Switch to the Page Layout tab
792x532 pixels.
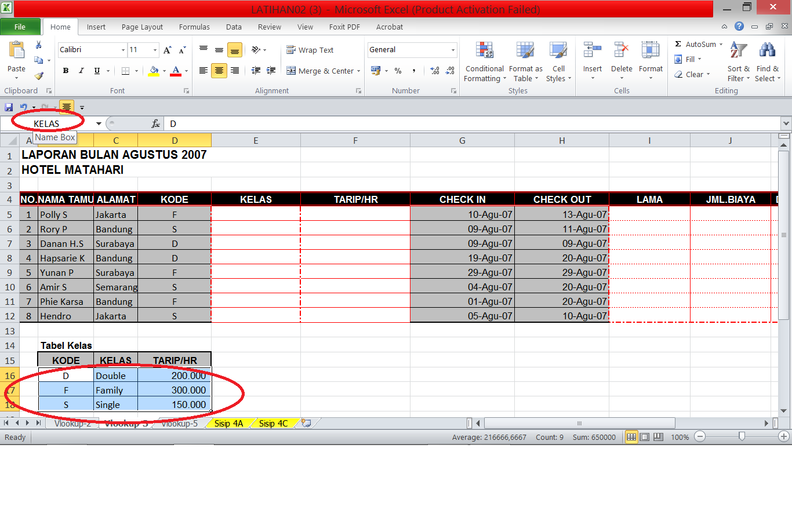142,27
